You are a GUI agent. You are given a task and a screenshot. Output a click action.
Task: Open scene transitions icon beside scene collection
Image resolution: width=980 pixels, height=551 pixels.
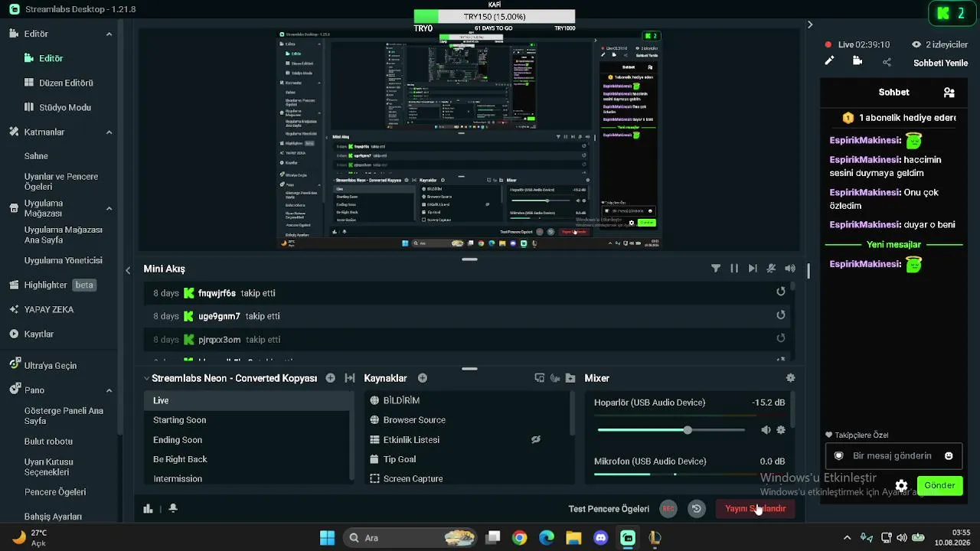[350, 378]
